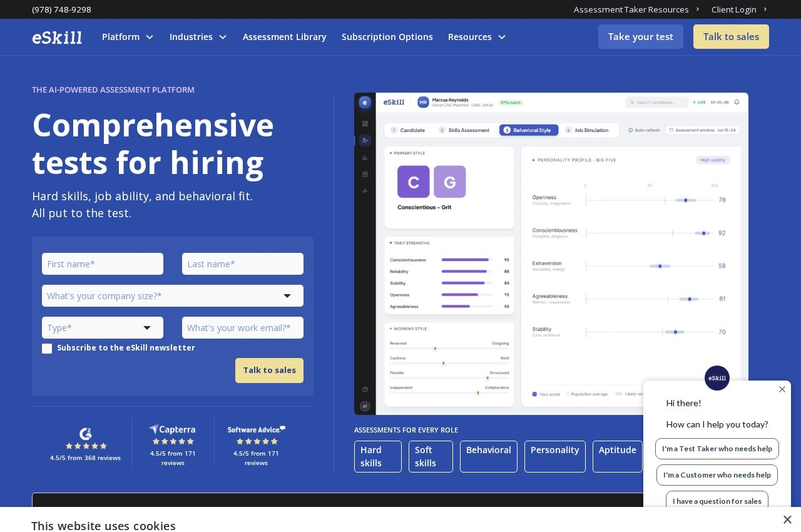Click the Job Simulation tab in the dashboard preview

pyautogui.click(x=586, y=130)
